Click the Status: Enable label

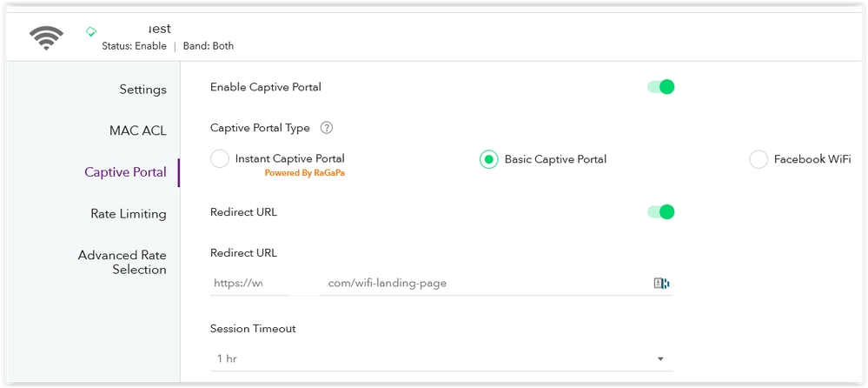(x=134, y=46)
